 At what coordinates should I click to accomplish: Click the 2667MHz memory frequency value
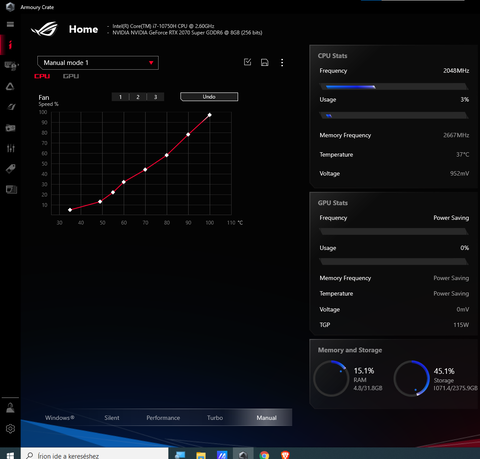tap(456, 135)
